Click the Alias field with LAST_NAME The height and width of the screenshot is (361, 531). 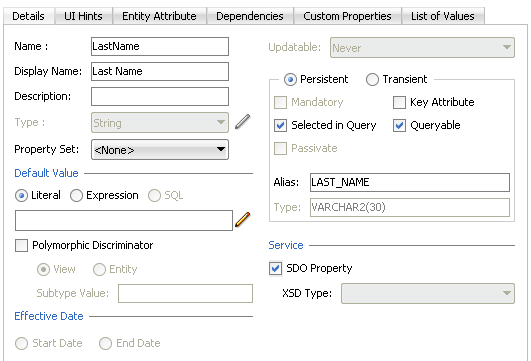[410, 183]
